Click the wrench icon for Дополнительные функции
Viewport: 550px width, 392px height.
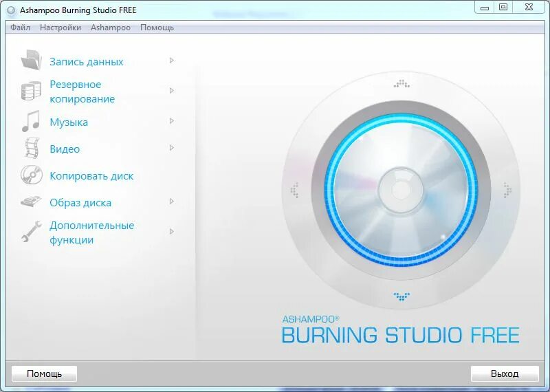point(31,231)
